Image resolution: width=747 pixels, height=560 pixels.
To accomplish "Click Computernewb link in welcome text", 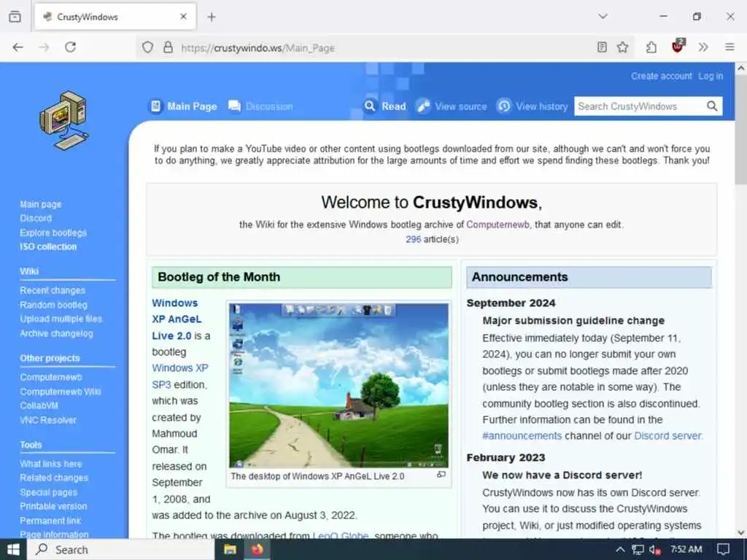I will (x=498, y=225).
